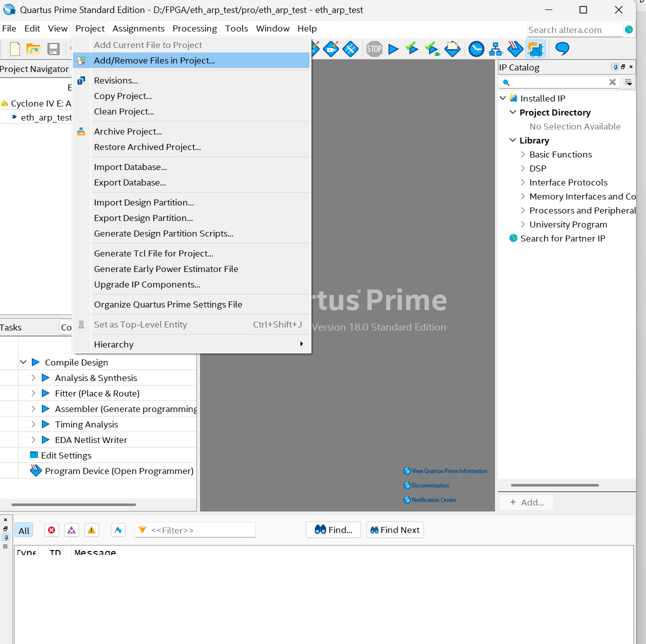The image size is (646, 644).
Task: Open the Hierarchy submenu
Action: [191, 344]
